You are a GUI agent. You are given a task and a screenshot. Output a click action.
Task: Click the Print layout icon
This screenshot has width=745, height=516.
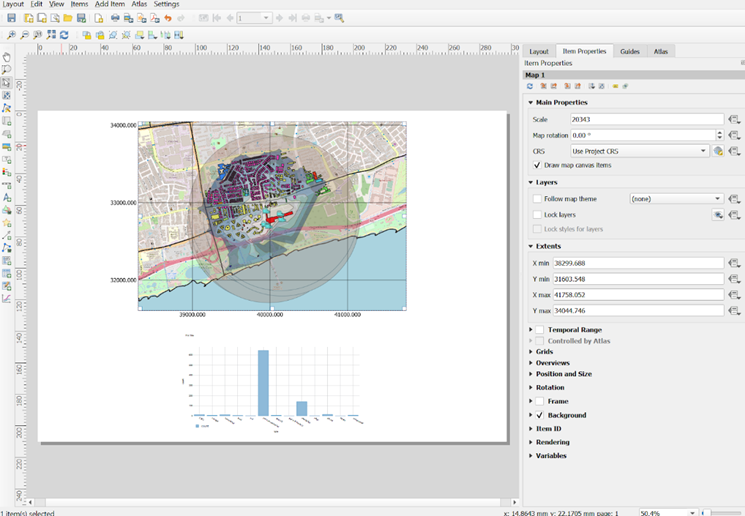[115, 18]
